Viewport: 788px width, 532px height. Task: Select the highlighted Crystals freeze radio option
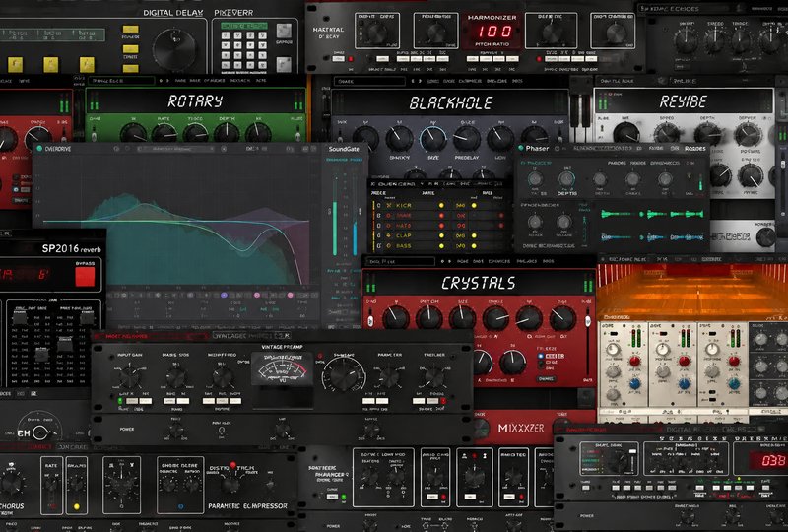(x=541, y=356)
